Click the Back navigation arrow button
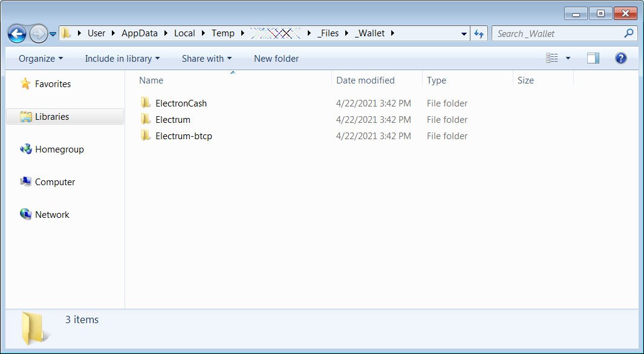644x354 pixels. [x=17, y=33]
